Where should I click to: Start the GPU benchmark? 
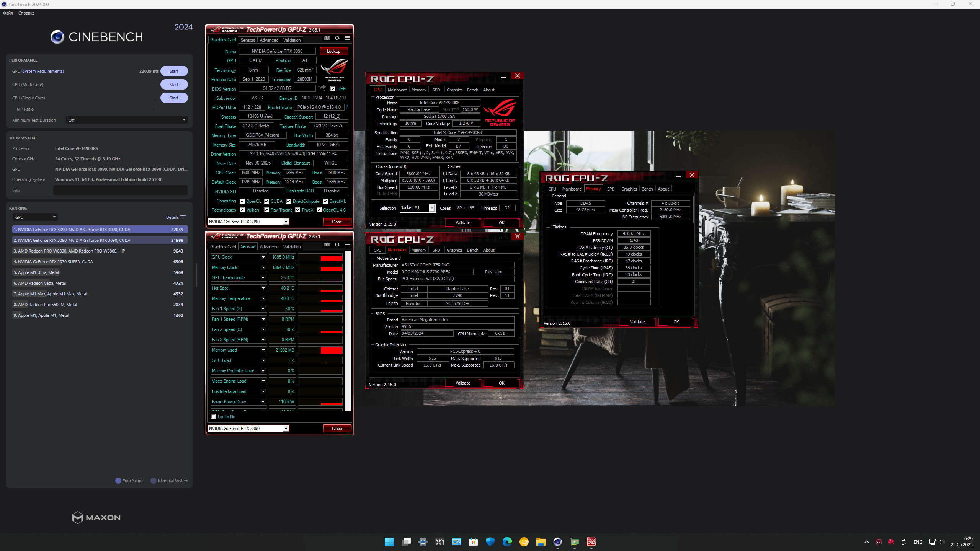[174, 71]
